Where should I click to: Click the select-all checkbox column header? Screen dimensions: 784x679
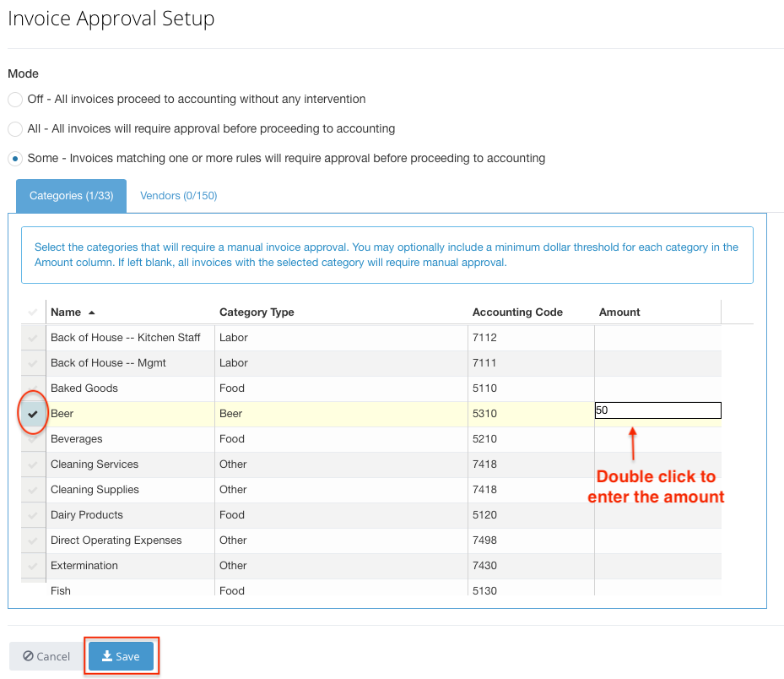(32, 312)
